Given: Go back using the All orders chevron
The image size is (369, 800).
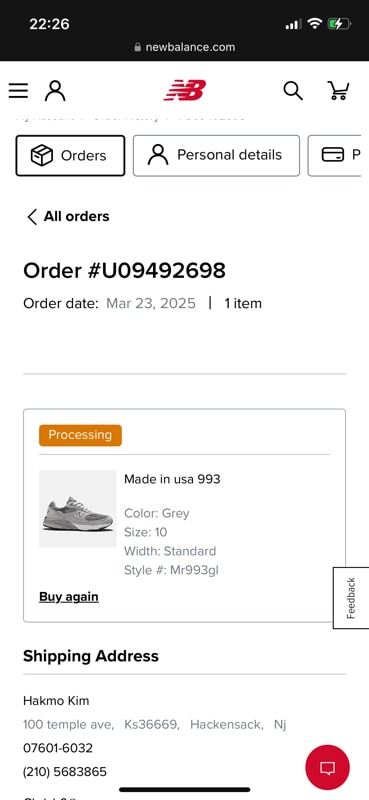Looking at the screenshot, I should 32,216.
